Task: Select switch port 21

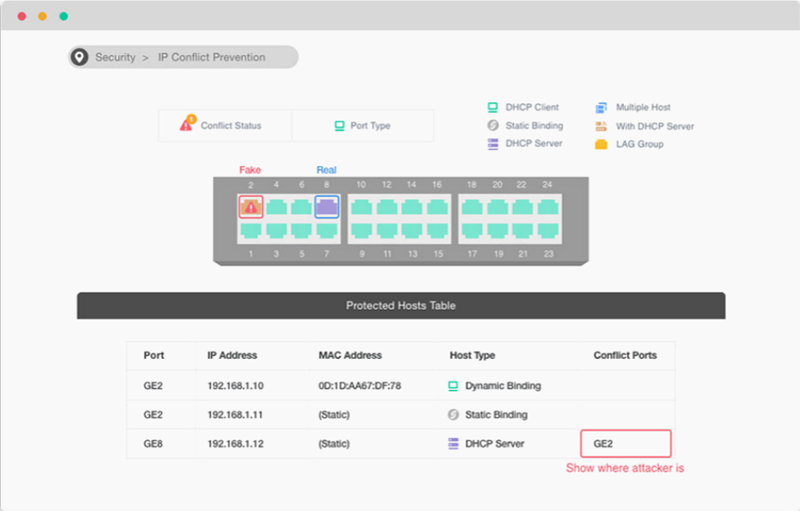Action: [x=522, y=231]
